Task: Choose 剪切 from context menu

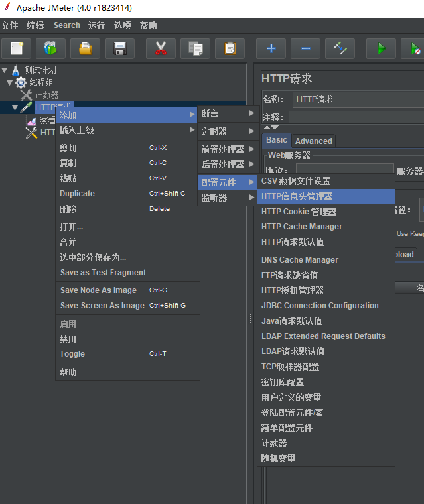Action: (x=127, y=148)
